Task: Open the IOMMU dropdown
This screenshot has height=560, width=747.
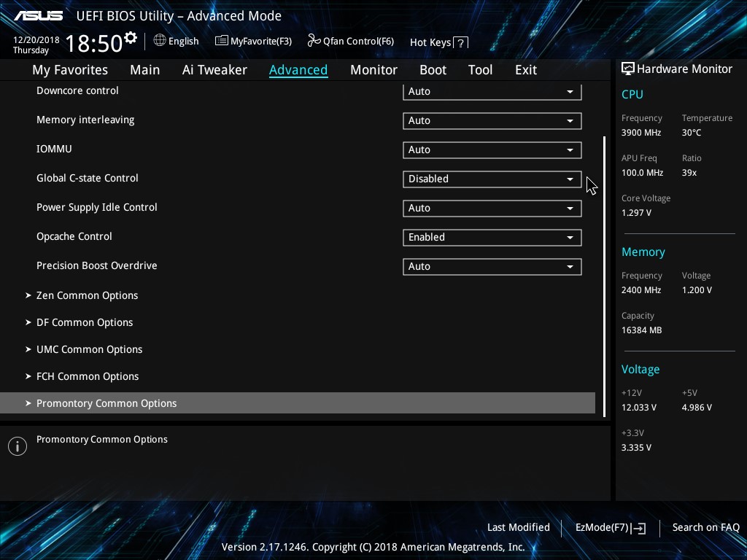Action: 492,150
